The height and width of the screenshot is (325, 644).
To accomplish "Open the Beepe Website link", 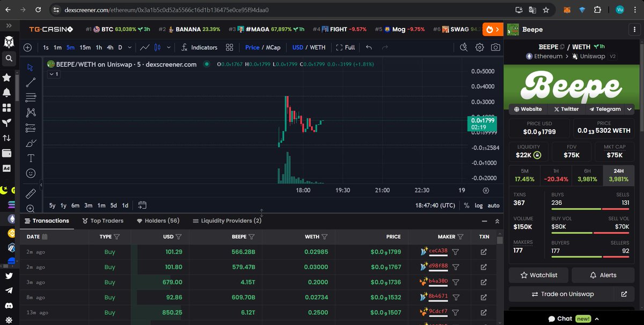I will [x=528, y=109].
